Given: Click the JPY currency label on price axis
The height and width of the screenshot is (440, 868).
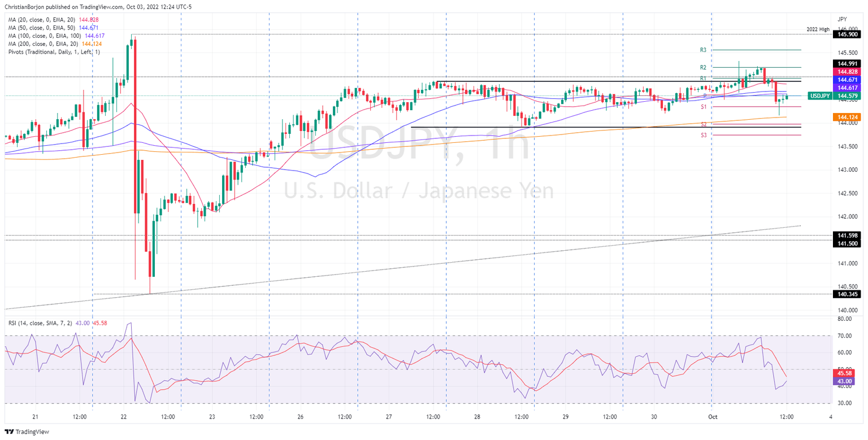Looking at the screenshot, I should (x=843, y=19).
